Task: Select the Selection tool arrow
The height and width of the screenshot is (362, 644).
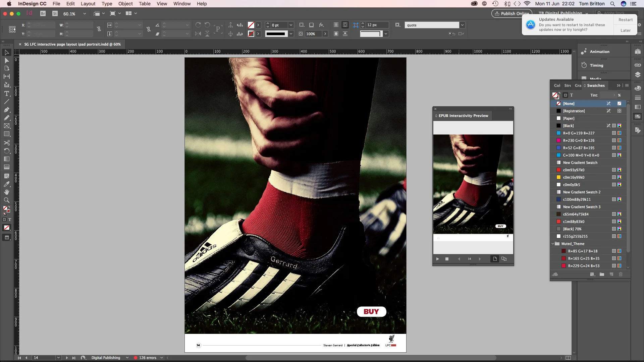Action: tap(6, 52)
